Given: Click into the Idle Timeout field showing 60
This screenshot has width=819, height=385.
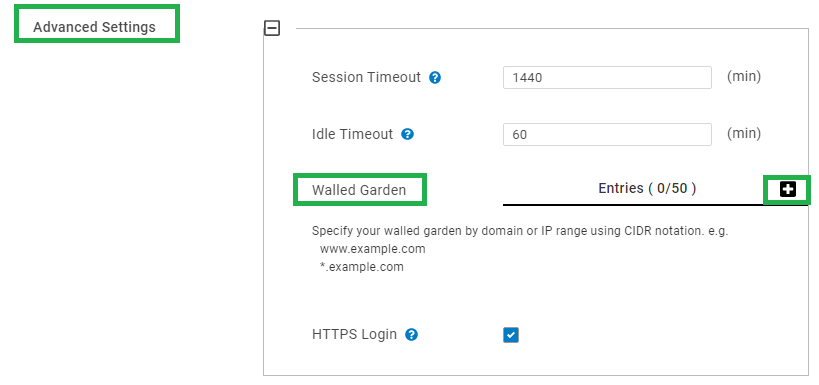Looking at the screenshot, I should (607, 134).
